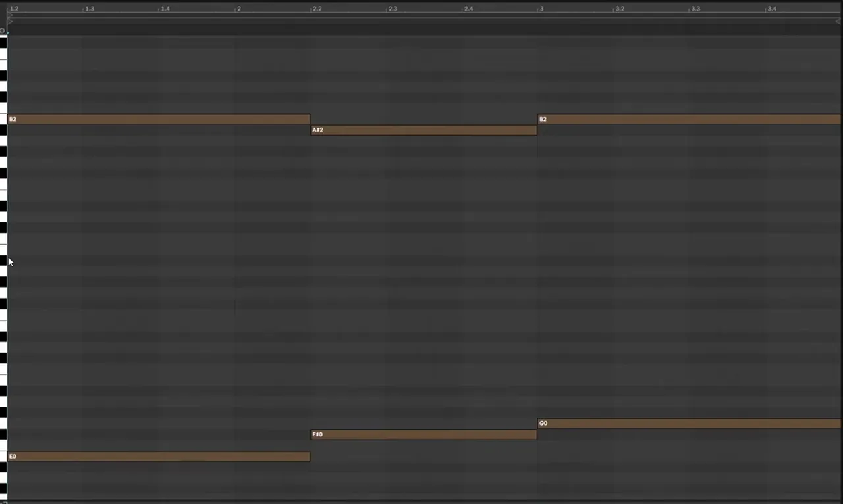Click the 1.2 position on the time ruler

[x=14, y=9]
